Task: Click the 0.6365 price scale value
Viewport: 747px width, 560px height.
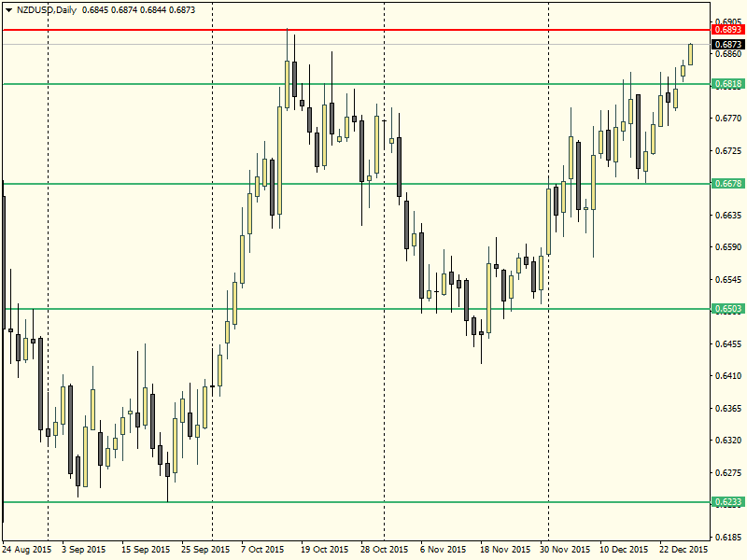Action: (729, 409)
